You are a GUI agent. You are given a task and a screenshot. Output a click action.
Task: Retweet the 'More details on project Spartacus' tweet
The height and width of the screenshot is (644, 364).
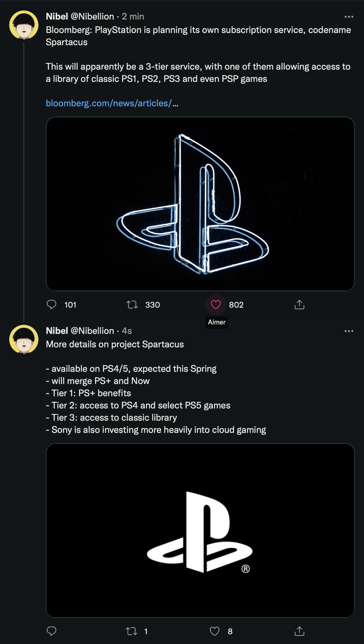click(132, 631)
